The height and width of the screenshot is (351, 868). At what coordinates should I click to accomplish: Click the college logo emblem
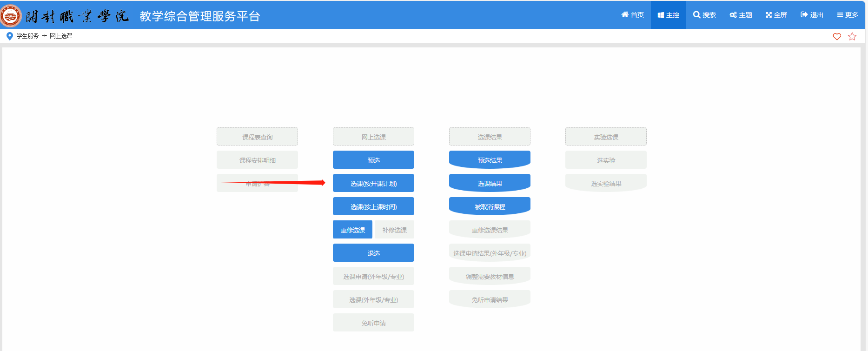11,16
